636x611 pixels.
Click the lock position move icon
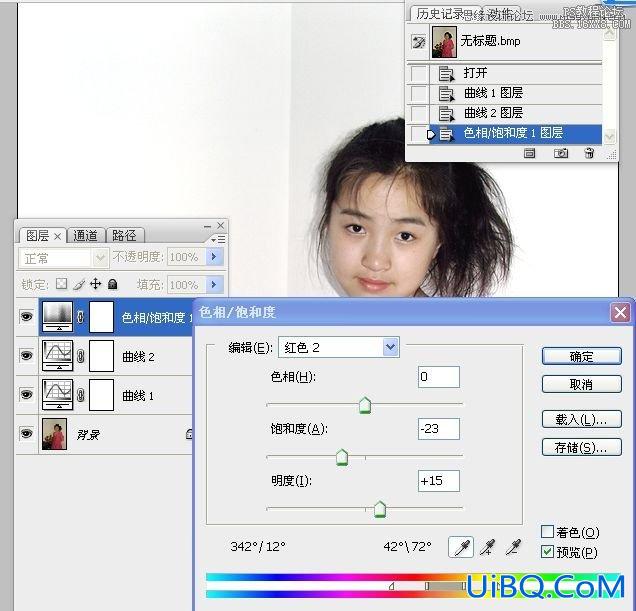pos(95,284)
